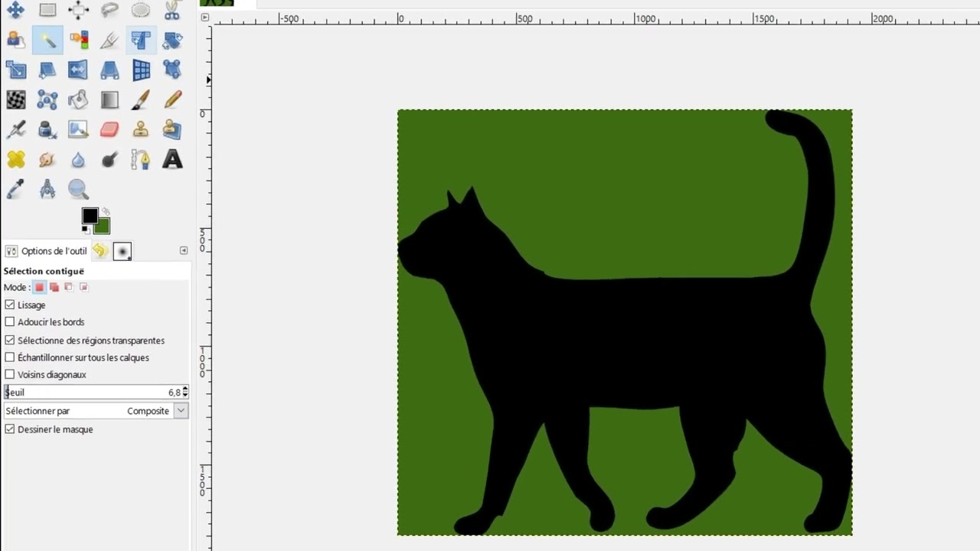Image resolution: width=980 pixels, height=551 pixels.
Task: Select the Ink tool
Action: pos(47,129)
